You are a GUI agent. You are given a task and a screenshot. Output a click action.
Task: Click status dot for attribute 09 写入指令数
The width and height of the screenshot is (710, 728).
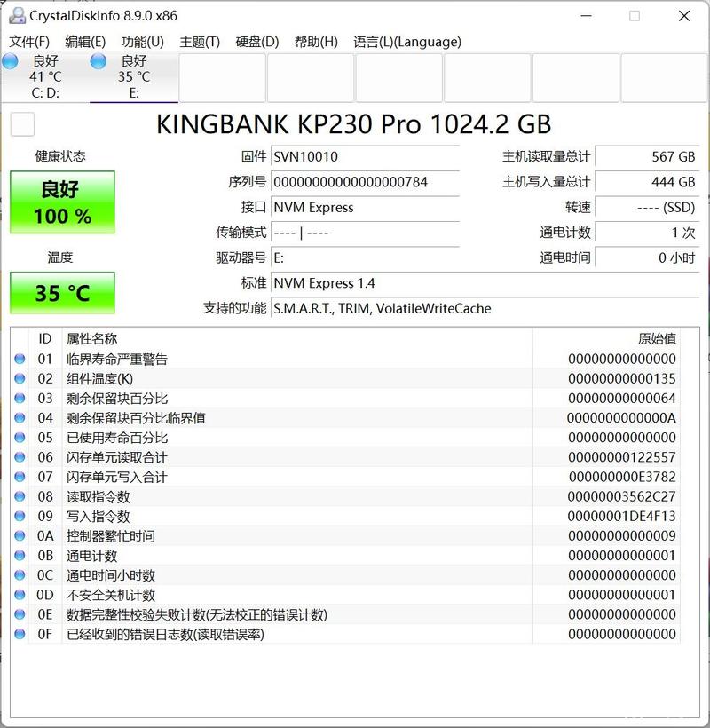20,517
